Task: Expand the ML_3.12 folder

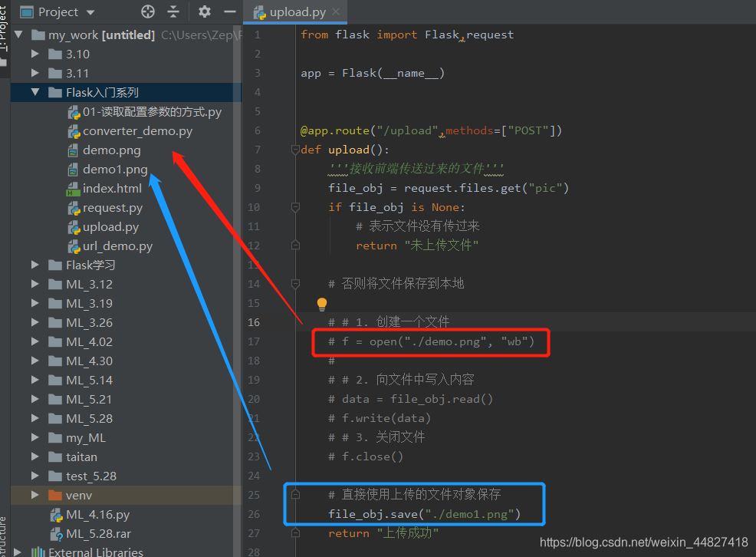Action: click(x=35, y=284)
